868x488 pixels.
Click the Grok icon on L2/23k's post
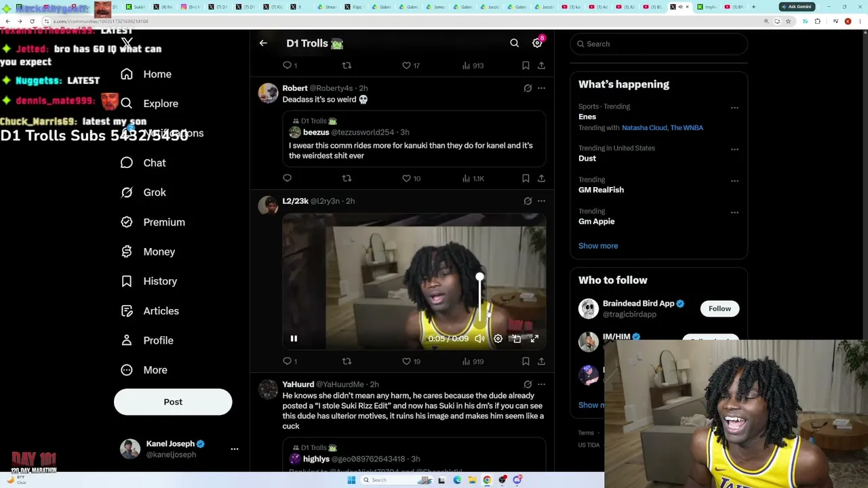[528, 201]
